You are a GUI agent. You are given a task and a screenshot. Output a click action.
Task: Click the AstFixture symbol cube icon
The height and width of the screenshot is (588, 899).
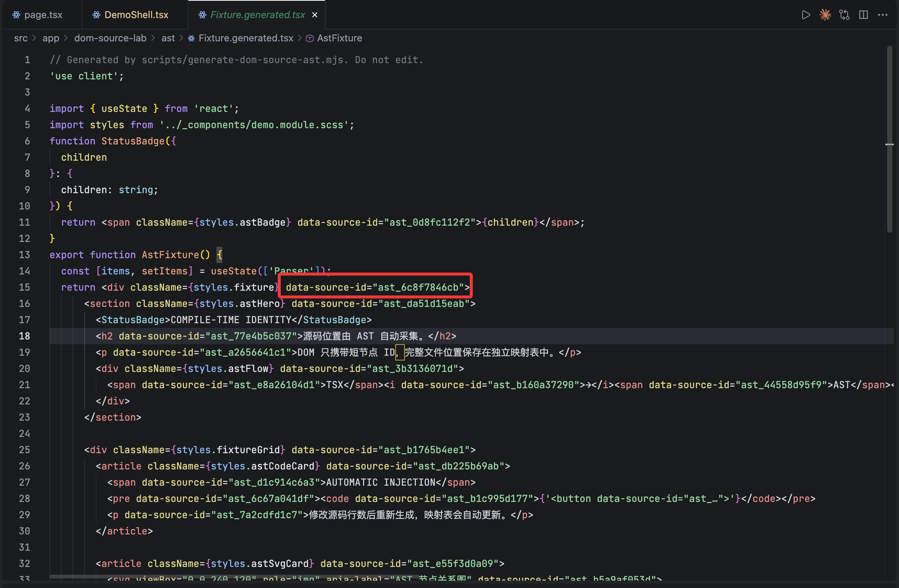(310, 38)
